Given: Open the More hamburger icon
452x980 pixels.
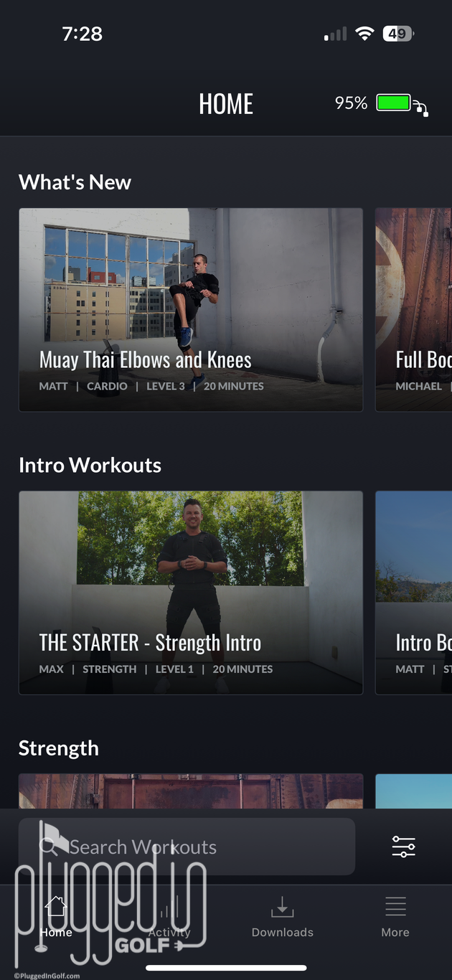Looking at the screenshot, I should (x=395, y=907).
